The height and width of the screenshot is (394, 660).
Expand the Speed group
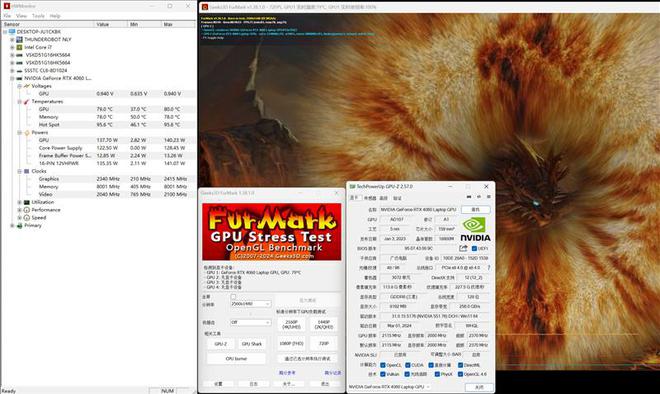tap(19, 218)
